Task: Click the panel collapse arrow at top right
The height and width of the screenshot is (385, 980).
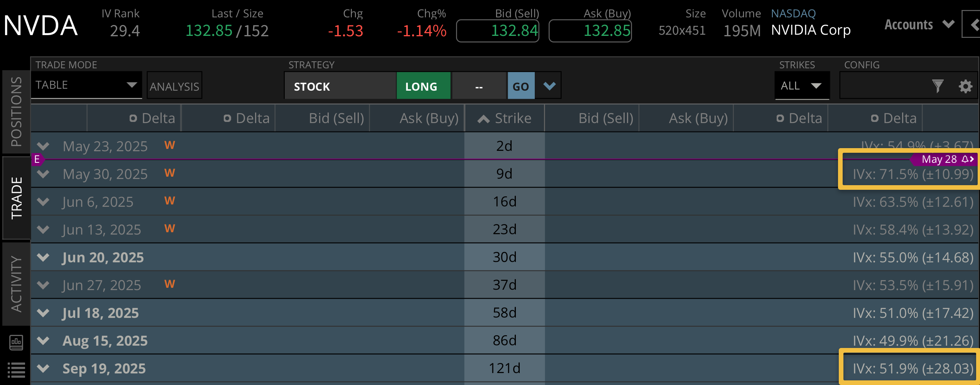Action: pos(975,25)
